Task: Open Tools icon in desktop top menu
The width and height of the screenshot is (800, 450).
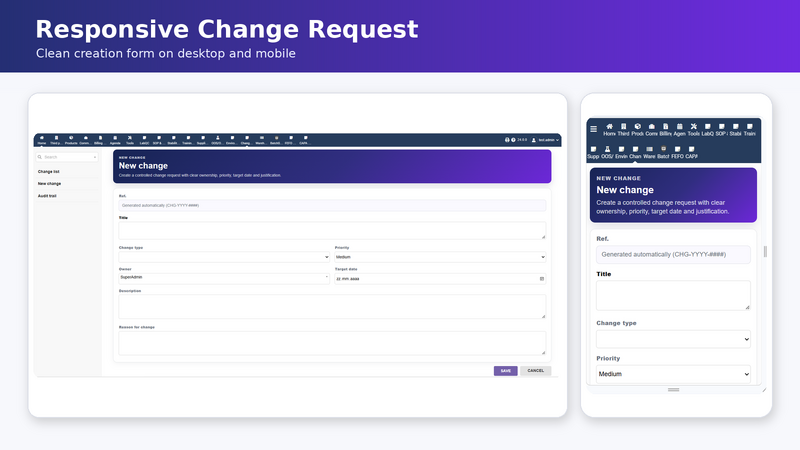Action: pos(130,138)
